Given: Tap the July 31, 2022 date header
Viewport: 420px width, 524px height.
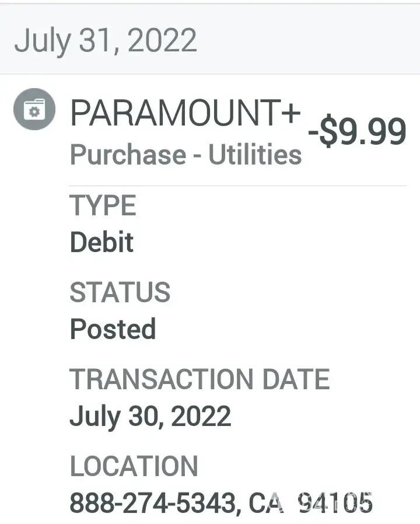Looking at the screenshot, I should [x=106, y=40].
